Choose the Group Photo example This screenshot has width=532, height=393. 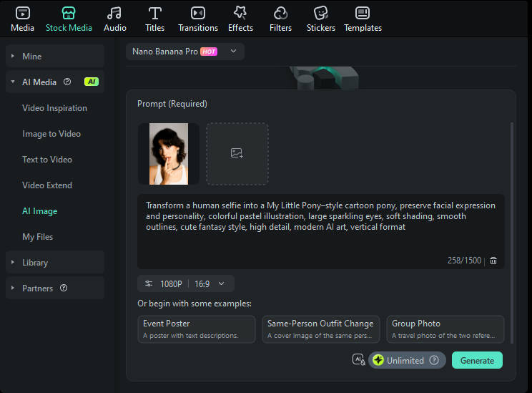[x=445, y=329]
